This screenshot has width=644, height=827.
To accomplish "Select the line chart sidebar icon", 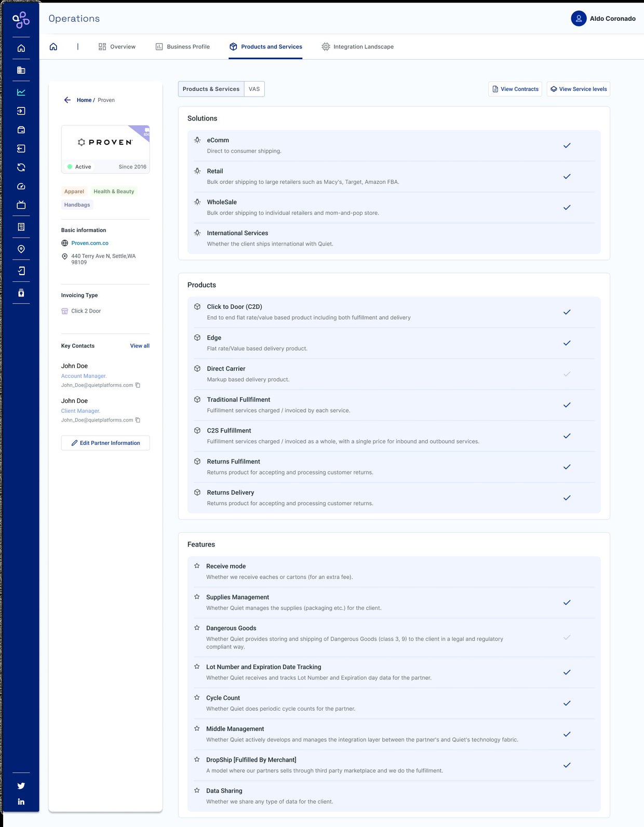I will pyautogui.click(x=21, y=92).
